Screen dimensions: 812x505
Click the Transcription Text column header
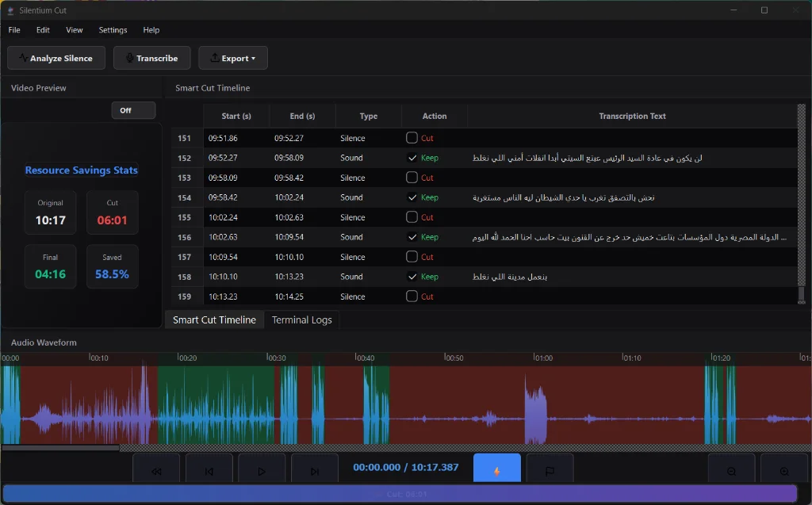(632, 116)
